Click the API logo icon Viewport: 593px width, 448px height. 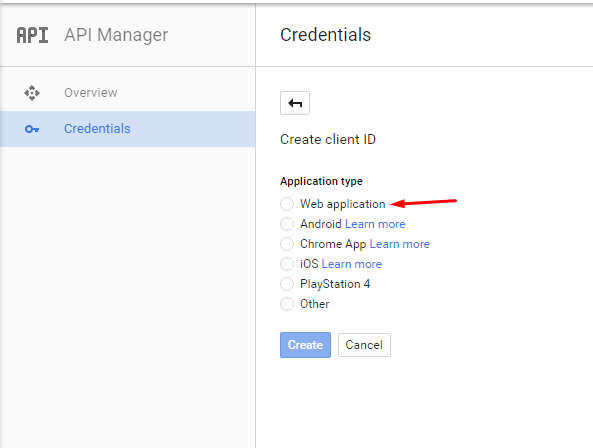(33, 35)
